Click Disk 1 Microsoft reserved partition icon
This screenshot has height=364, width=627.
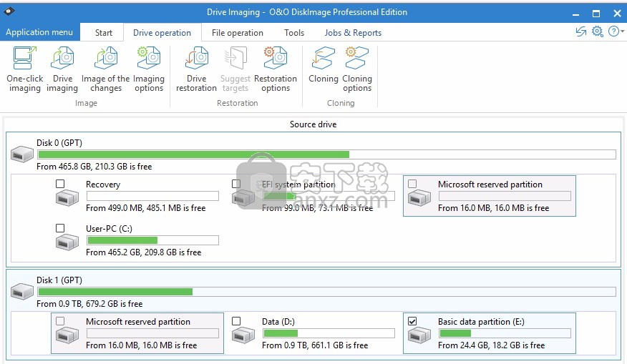67,335
